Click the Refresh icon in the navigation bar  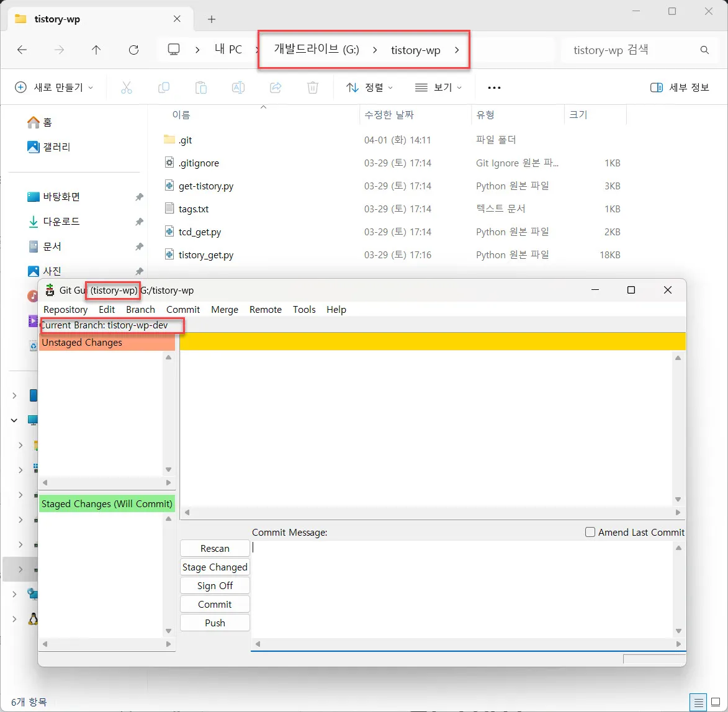pyautogui.click(x=134, y=51)
